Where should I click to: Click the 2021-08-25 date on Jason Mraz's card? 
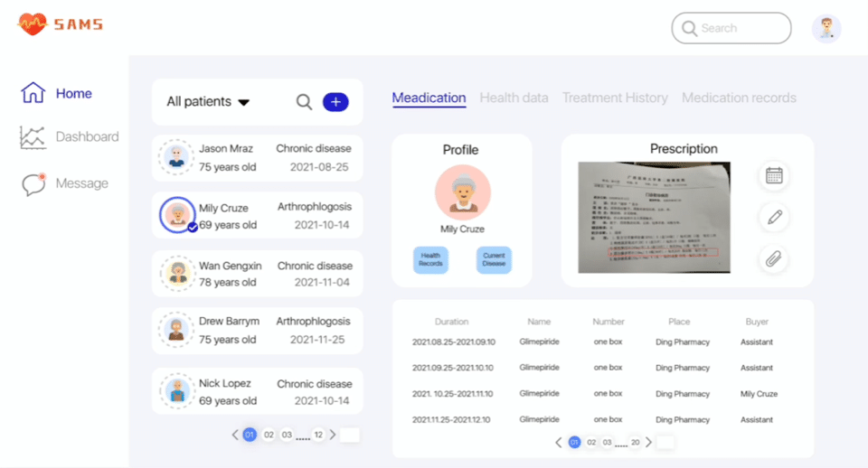point(319,166)
